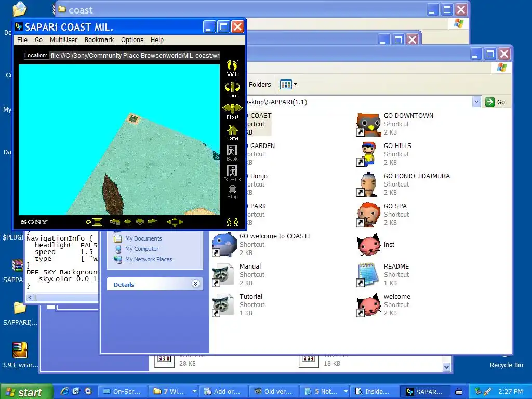Open the Go menu in Sapari
The height and width of the screenshot is (399, 532).
tap(38, 39)
